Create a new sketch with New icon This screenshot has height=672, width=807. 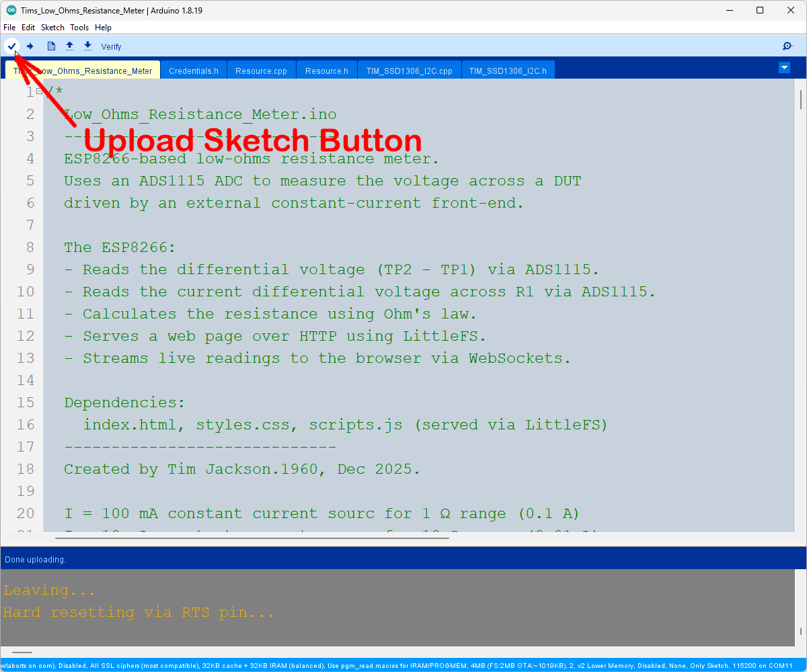click(x=51, y=46)
